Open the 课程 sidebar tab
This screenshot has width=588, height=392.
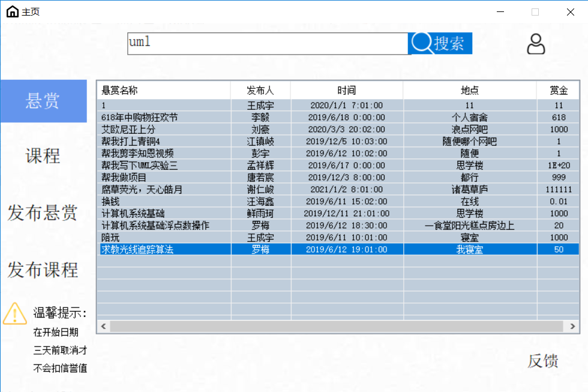(43, 156)
